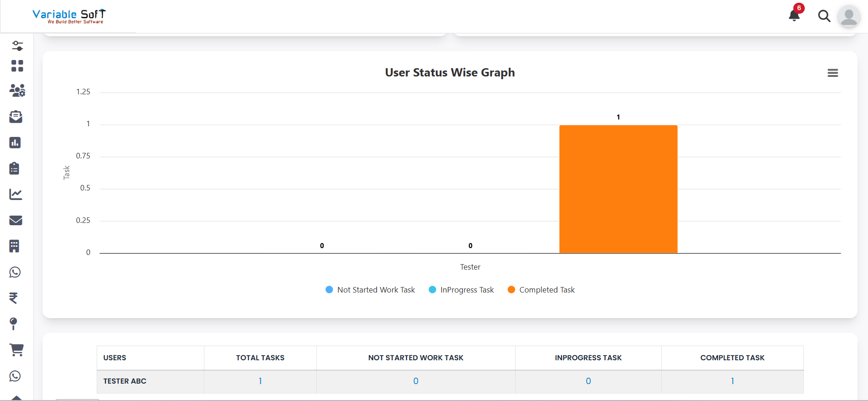868x401 pixels.
Task: Click the rupee payments icon in sidebar
Action: click(14, 298)
